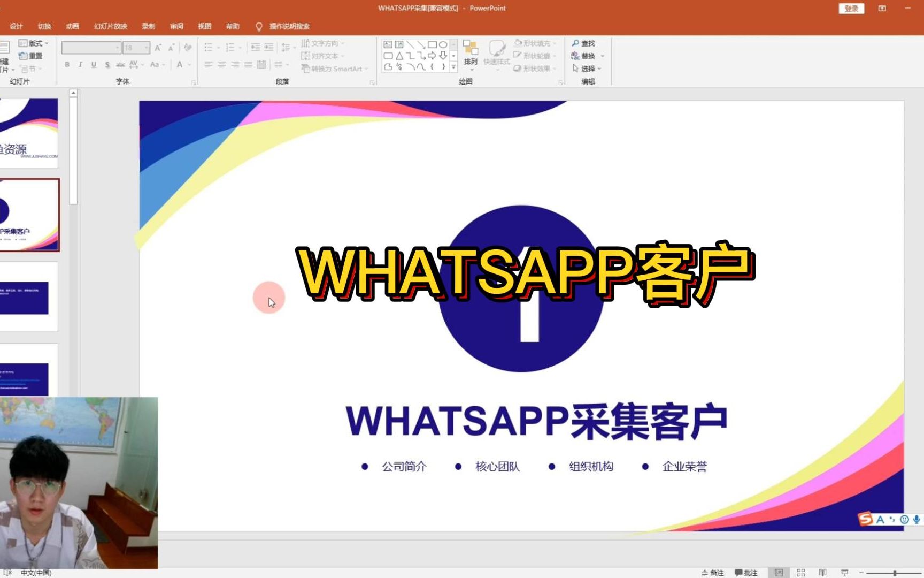Image resolution: width=924 pixels, height=578 pixels.
Task: Open the 排列 arrange dropdown
Action: [471, 55]
